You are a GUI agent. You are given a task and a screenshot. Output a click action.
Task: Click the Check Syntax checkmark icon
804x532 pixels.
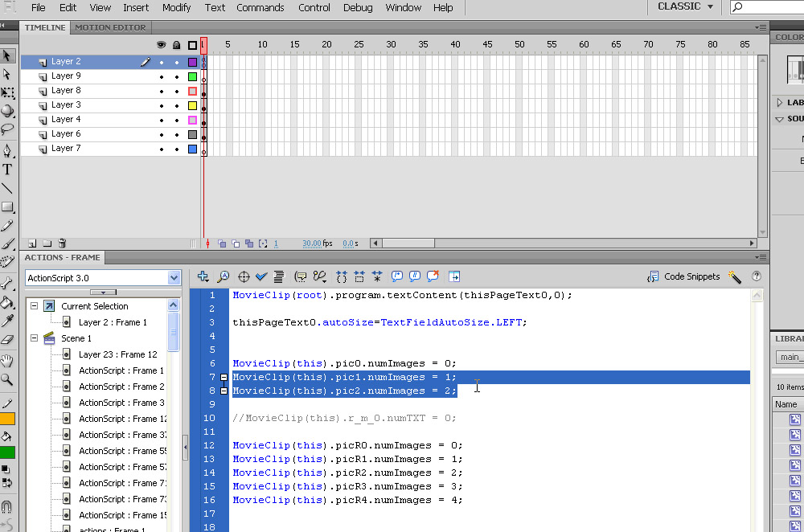click(x=261, y=276)
